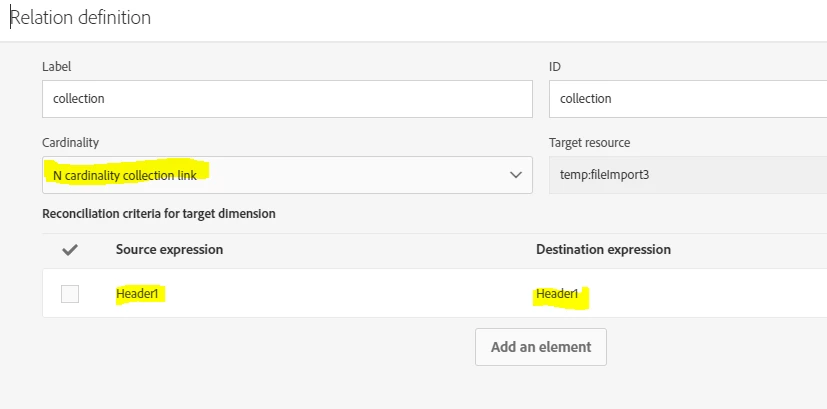Focus the ID text field
This screenshot has width=827, height=409.
[688, 99]
